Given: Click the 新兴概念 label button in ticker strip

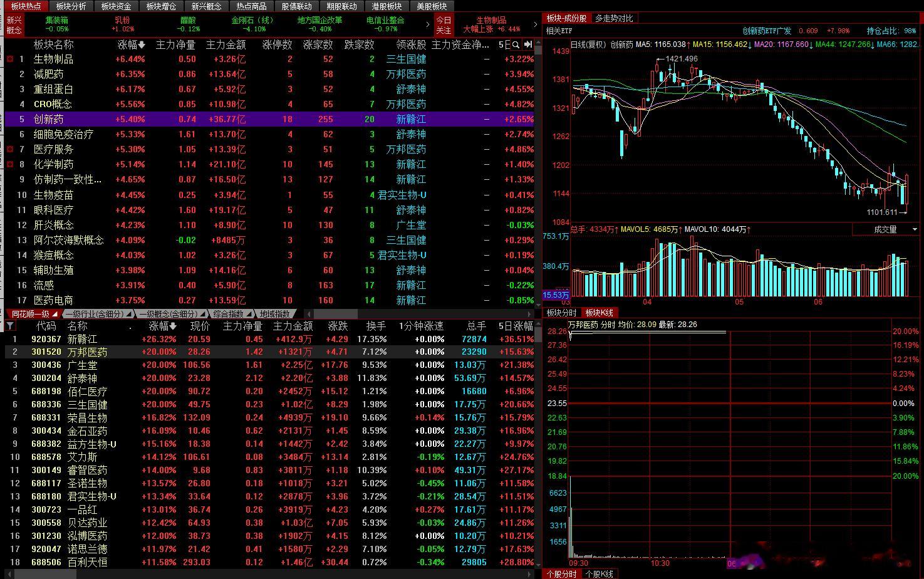Looking at the screenshot, I should [14, 25].
